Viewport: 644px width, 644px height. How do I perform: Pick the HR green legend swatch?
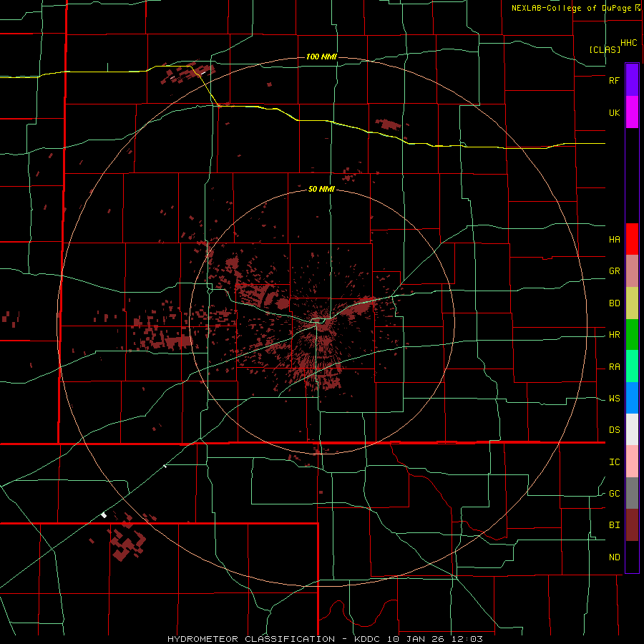pyautogui.click(x=632, y=335)
